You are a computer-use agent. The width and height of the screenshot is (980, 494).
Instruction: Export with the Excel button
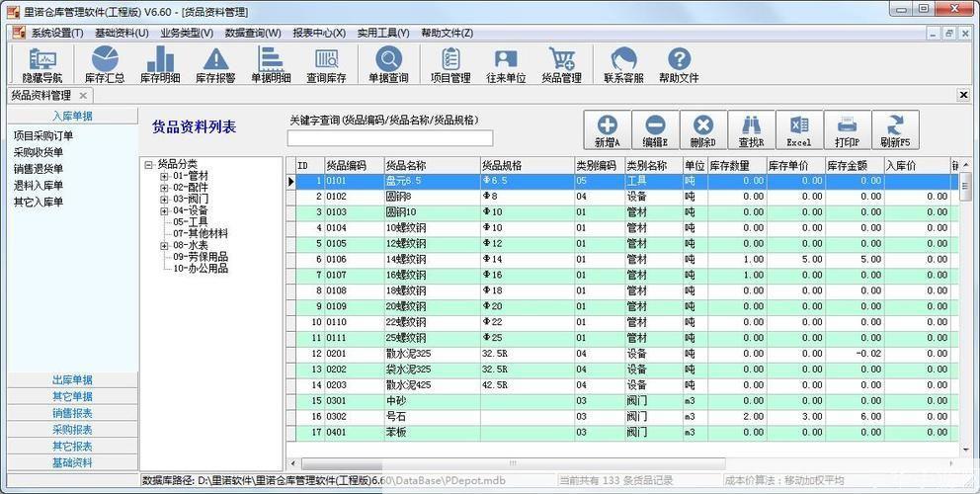799,130
